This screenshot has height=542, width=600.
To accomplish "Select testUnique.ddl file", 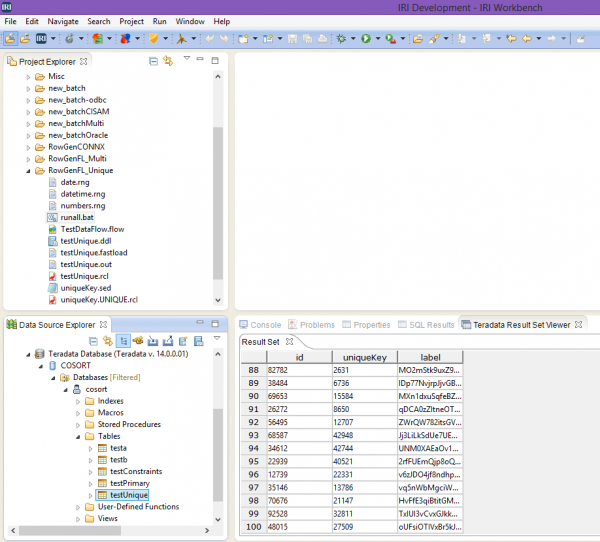I will 86,241.
